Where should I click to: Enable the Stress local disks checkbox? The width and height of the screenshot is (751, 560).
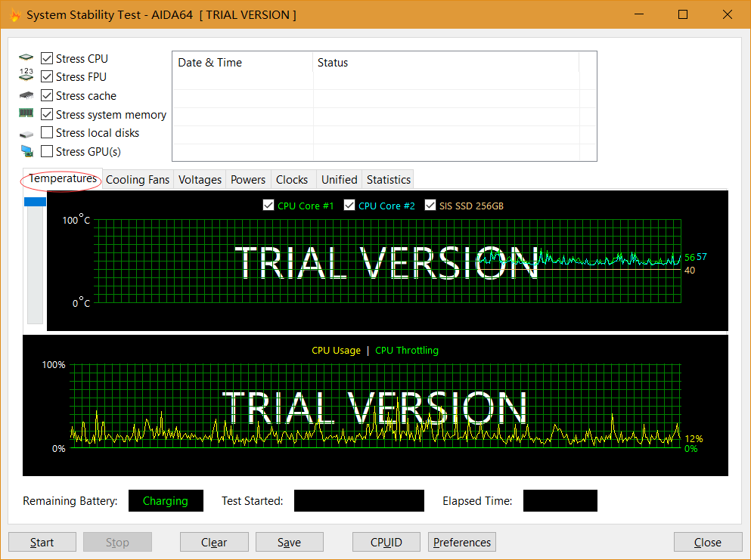[47, 133]
